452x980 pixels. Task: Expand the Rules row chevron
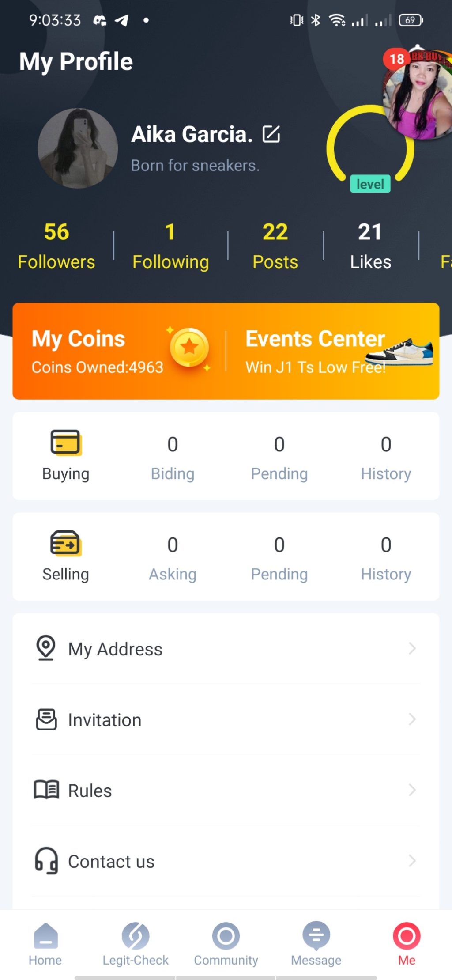[x=412, y=790]
